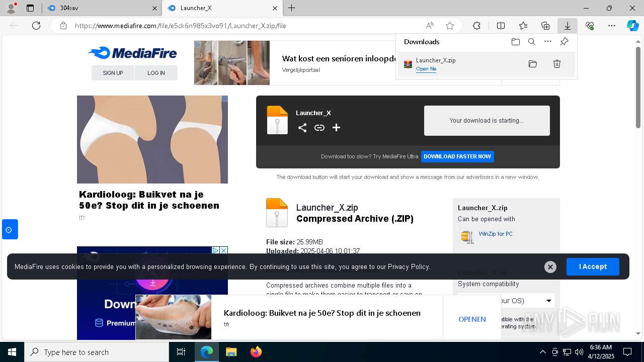Open downloads folder icon in panel
This screenshot has height=362, width=644.
[515, 42]
